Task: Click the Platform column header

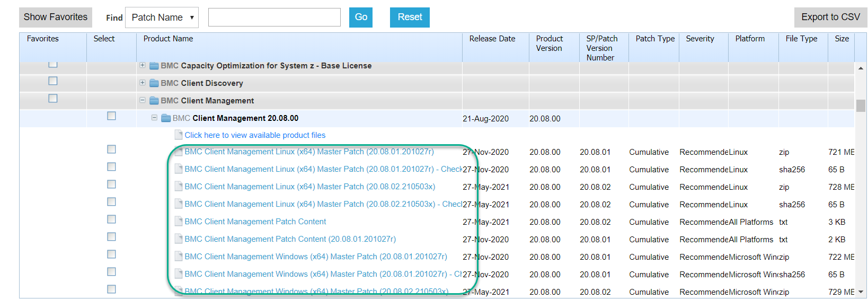Action: point(750,39)
